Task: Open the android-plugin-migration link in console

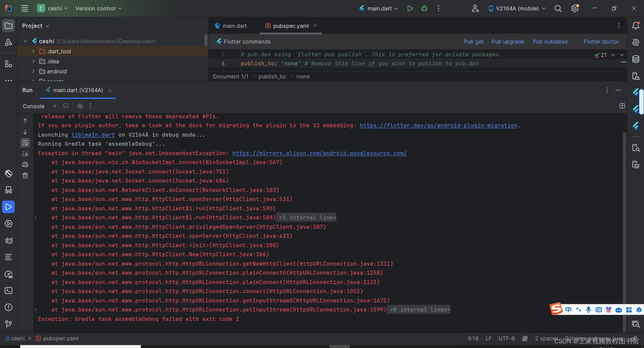Action: (438, 125)
